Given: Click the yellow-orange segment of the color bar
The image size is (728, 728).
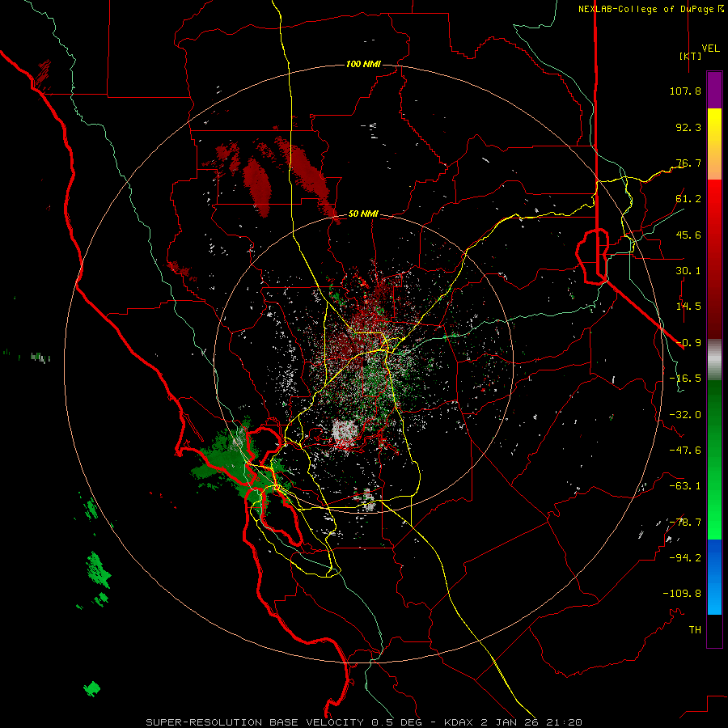Looking at the screenshot, I should pyautogui.click(x=714, y=144).
